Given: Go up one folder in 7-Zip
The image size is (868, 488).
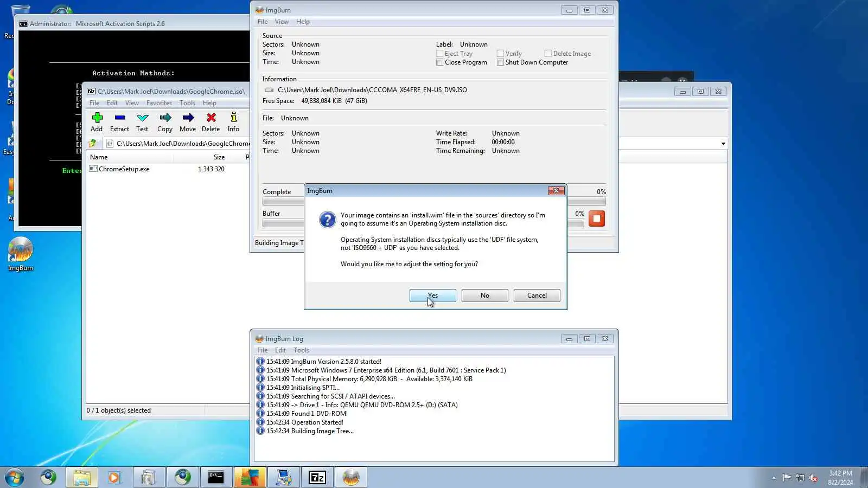Looking at the screenshot, I should [93, 143].
